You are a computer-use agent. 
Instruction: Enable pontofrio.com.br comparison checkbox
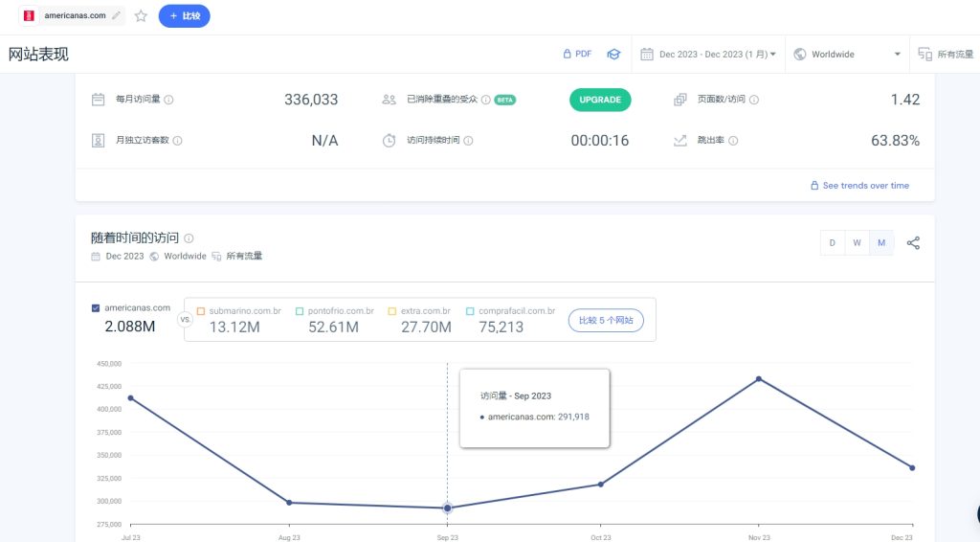click(300, 311)
